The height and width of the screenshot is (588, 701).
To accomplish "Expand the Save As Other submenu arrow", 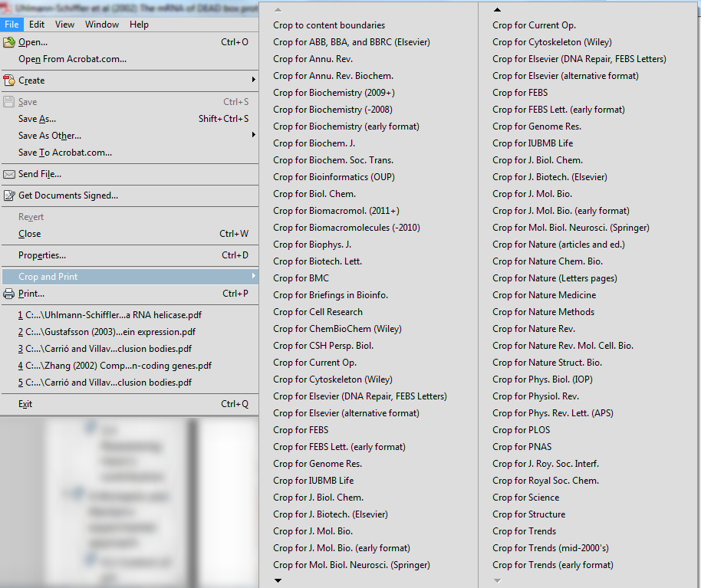I will 254,134.
